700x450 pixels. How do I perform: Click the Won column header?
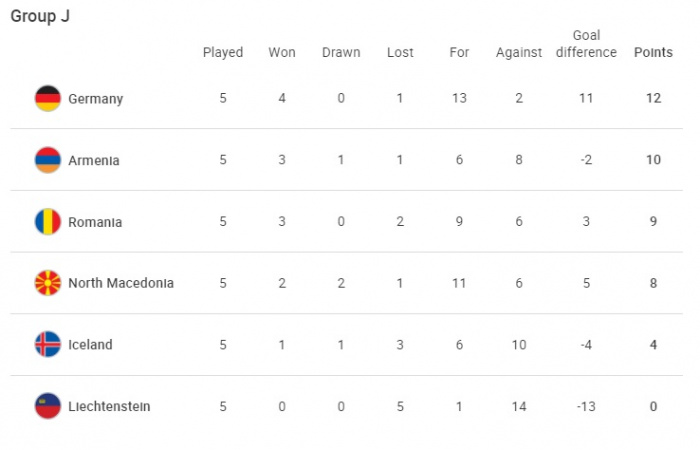point(282,52)
